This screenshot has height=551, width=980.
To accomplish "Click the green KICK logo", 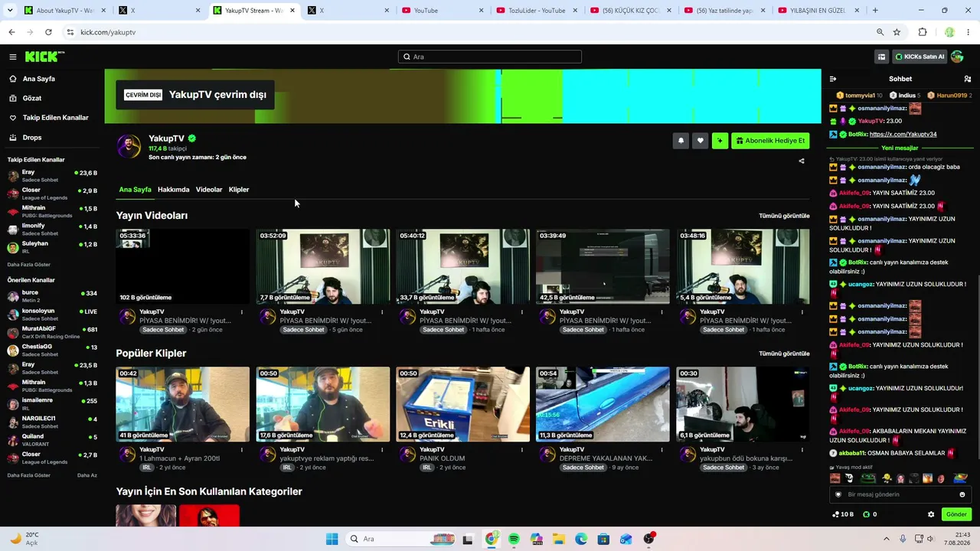I will tap(44, 57).
